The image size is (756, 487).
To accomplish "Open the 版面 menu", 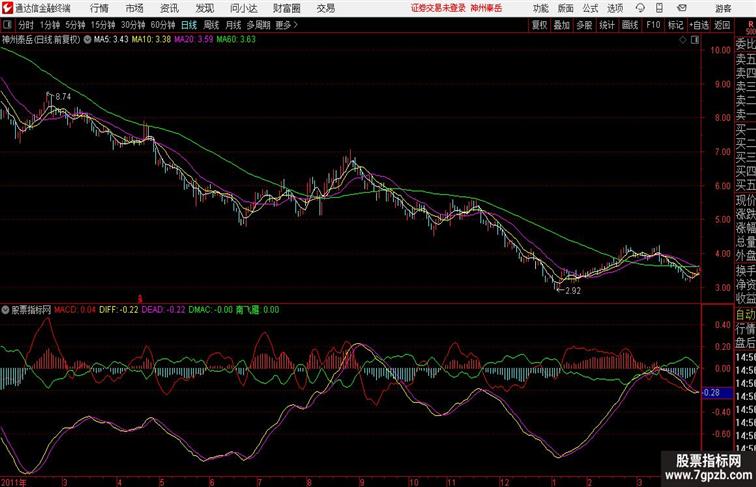I will point(566,8).
